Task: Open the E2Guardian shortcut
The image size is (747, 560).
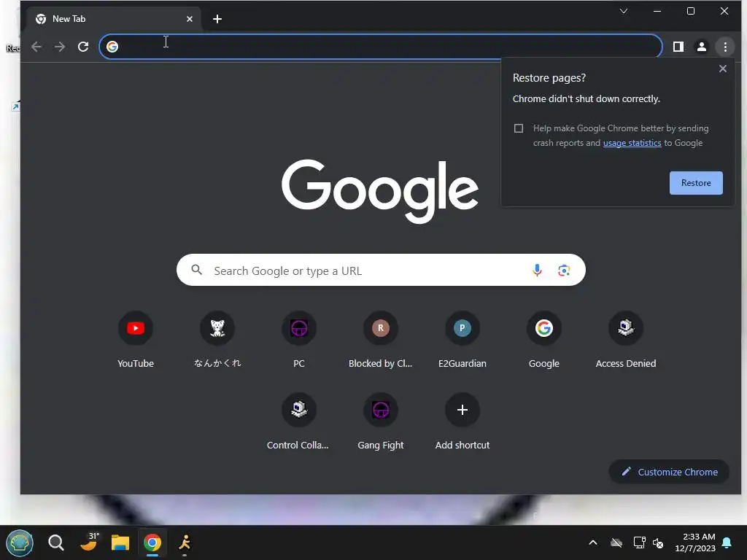Action: [462, 339]
